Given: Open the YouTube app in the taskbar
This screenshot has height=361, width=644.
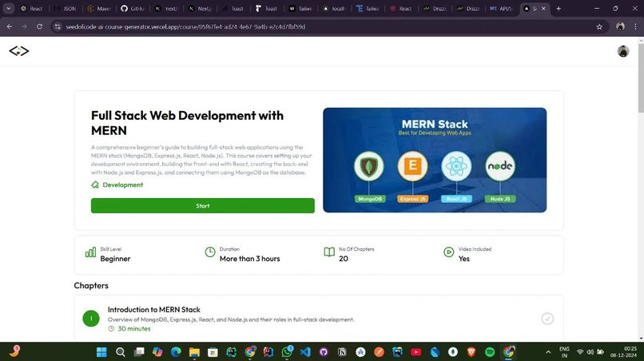Looking at the screenshot, I should click(x=416, y=352).
